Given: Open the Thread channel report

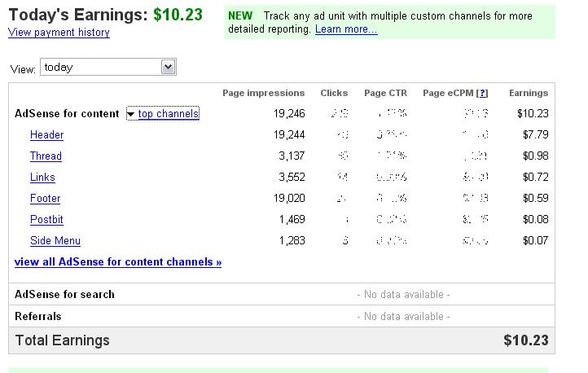Looking at the screenshot, I should 46,156.
